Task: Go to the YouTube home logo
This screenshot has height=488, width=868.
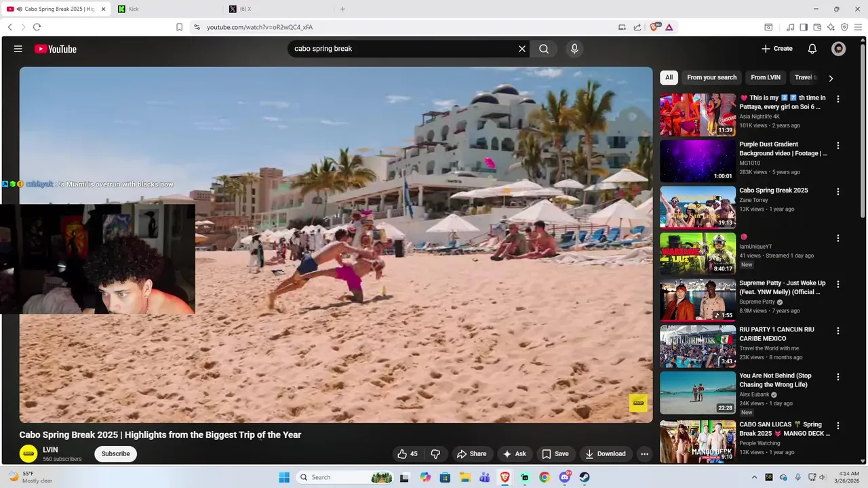Action: tap(56, 49)
